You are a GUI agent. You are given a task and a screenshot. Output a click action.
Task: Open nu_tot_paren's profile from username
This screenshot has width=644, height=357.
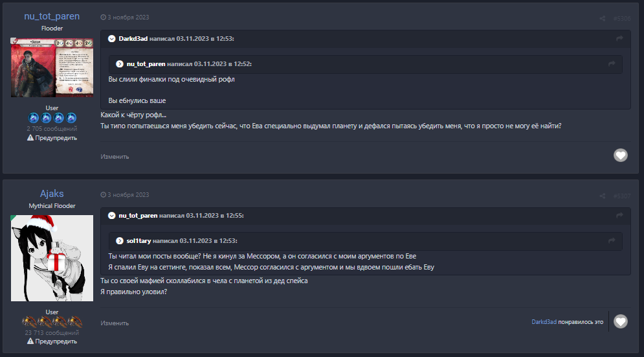tap(52, 16)
